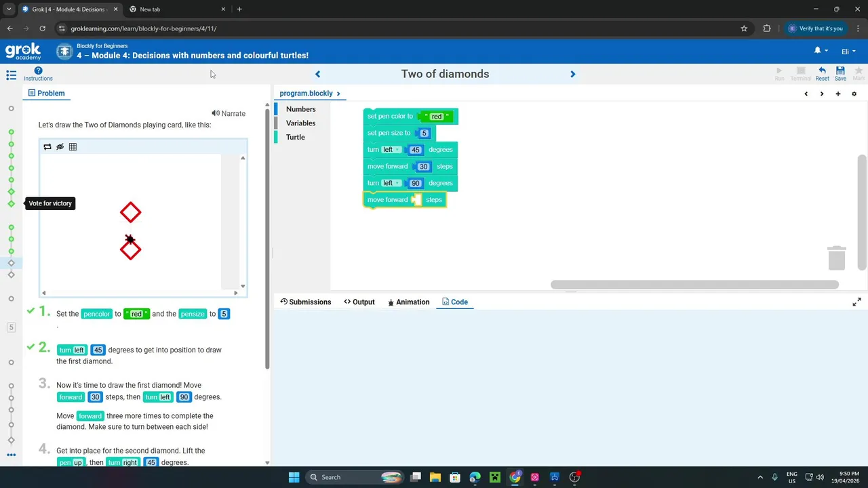The image size is (868, 488).
Task: Click the problem panel vertical scrollbar
Action: point(267,239)
